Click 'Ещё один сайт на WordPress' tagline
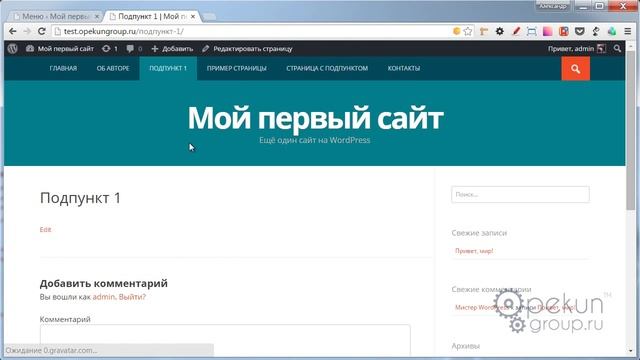 (315, 140)
